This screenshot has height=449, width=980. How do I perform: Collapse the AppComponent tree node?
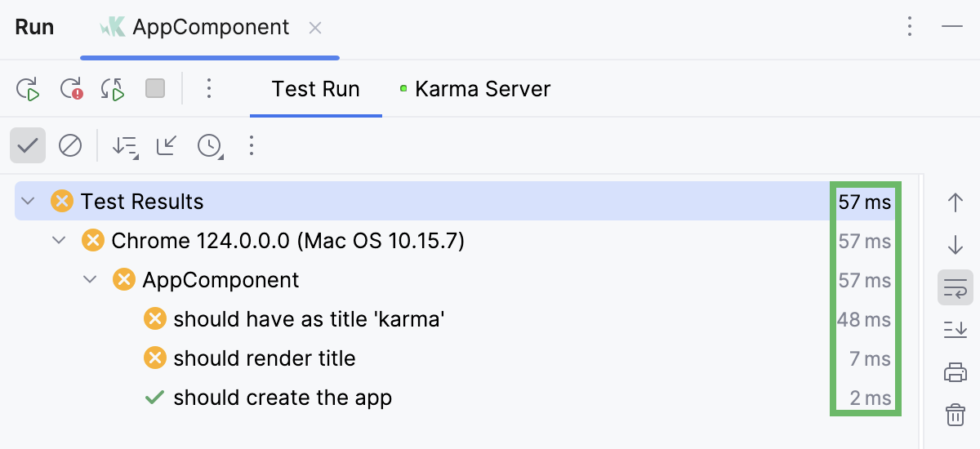91,280
